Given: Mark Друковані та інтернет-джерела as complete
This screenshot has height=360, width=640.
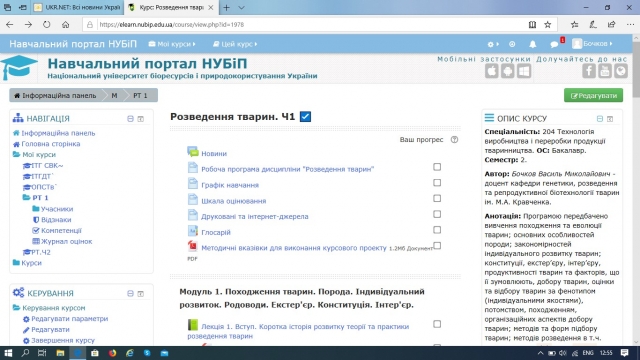Looking at the screenshot, I should pos(437,214).
